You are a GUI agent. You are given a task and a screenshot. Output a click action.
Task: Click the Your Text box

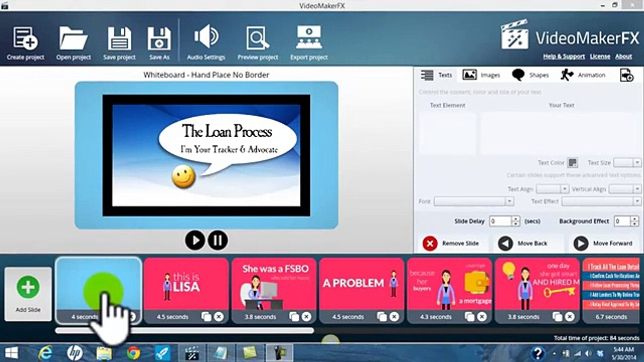pos(560,133)
